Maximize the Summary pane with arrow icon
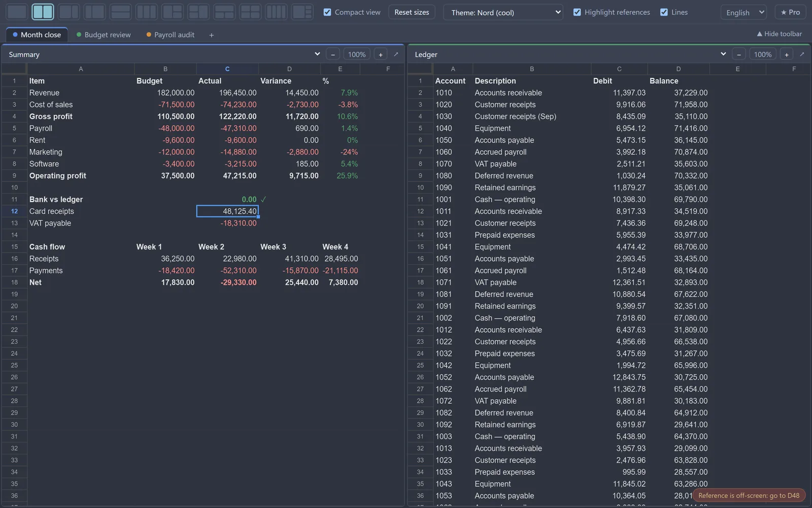This screenshot has width=812, height=508. click(396, 54)
